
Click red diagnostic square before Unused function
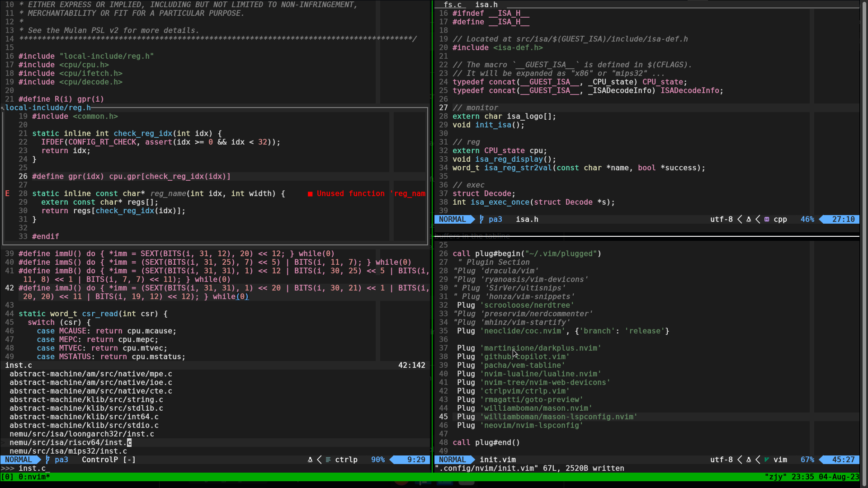click(310, 194)
